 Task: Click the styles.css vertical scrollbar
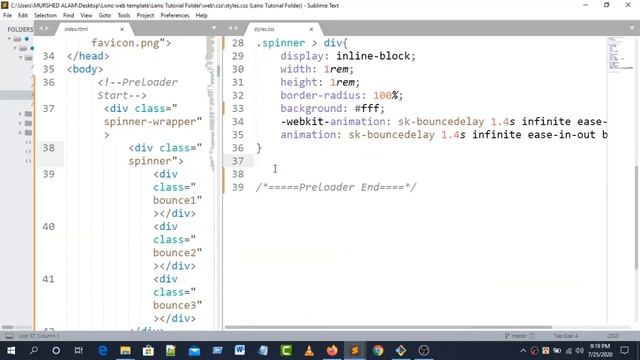click(637, 217)
